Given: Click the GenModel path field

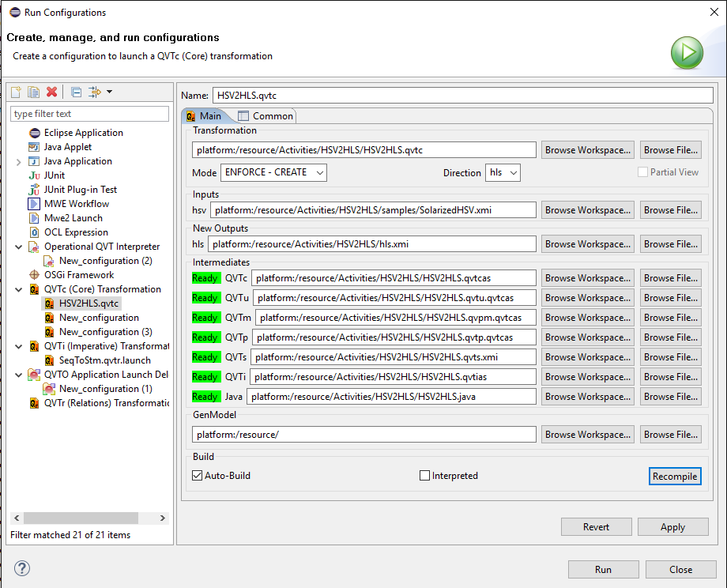Looking at the screenshot, I should [364, 435].
